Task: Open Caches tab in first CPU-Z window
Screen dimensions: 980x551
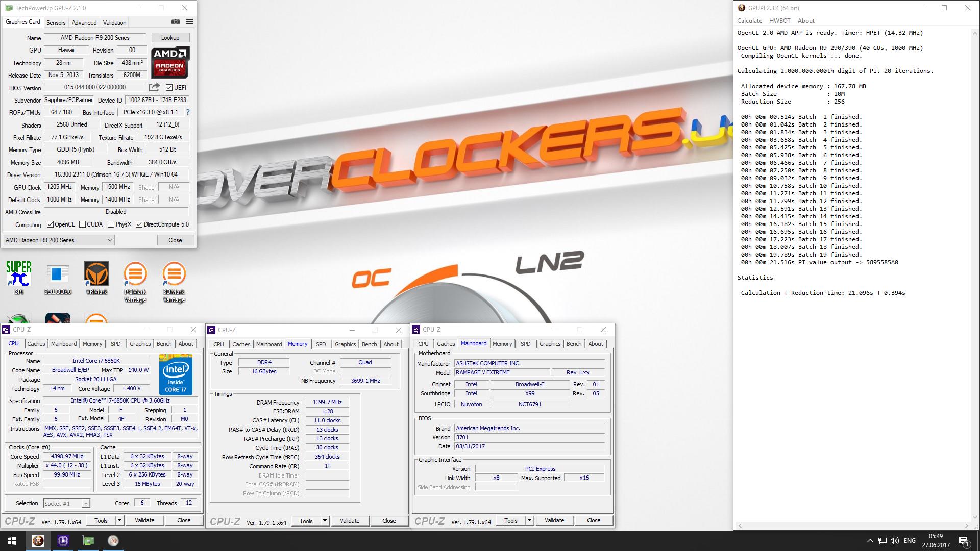Action: point(36,344)
